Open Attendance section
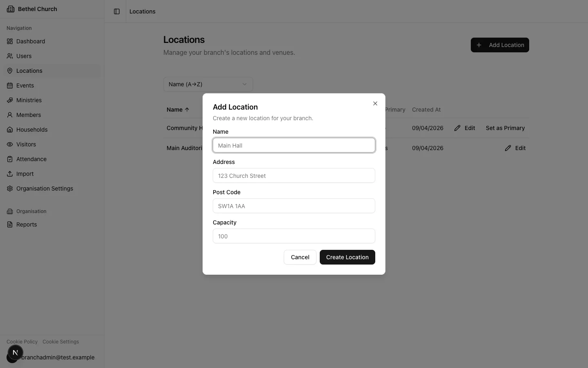This screenshot has width=588, height=368. 52,159
